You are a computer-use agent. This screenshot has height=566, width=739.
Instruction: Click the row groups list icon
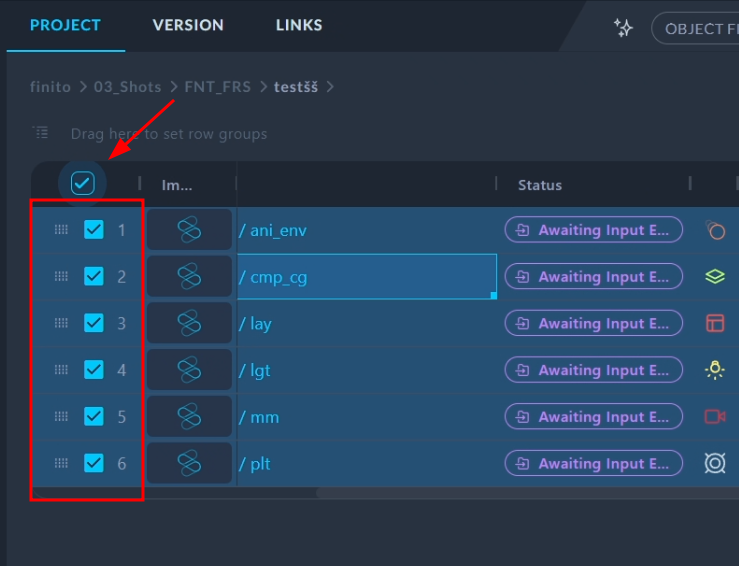tap(40, 133)
